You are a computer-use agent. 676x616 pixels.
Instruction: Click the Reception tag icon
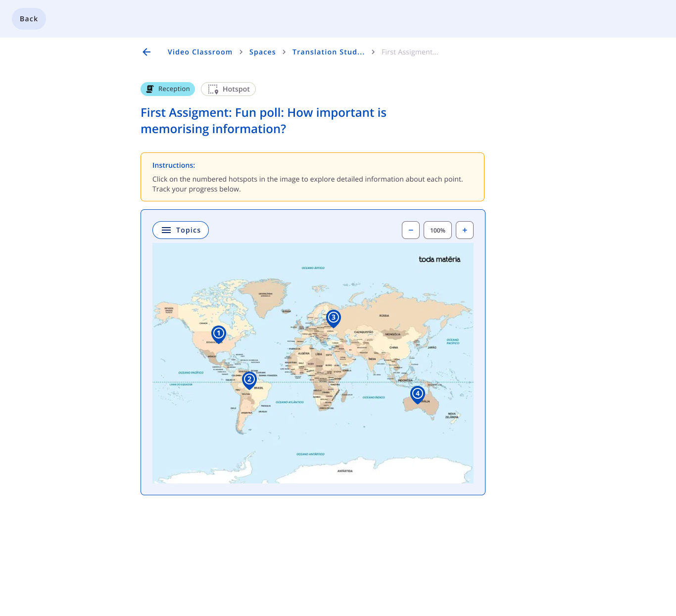(150, 89)
